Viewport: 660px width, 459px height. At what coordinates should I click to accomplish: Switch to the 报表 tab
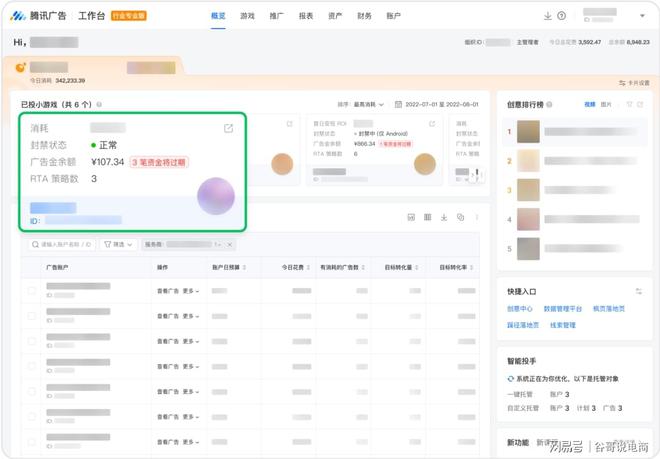pos(306,16)
